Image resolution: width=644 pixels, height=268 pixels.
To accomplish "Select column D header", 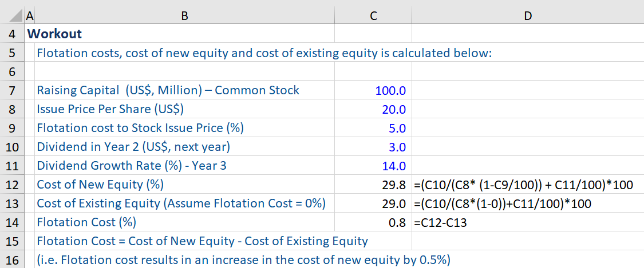I will point(527,16).
